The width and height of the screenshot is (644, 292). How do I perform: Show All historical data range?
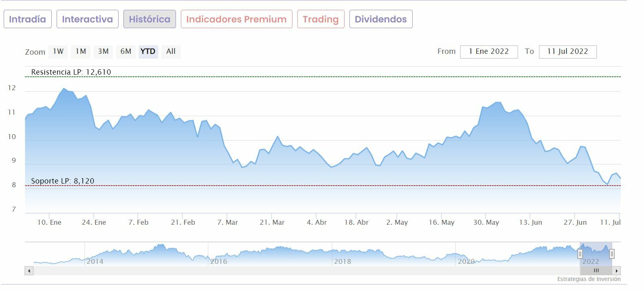coord(171,51)
